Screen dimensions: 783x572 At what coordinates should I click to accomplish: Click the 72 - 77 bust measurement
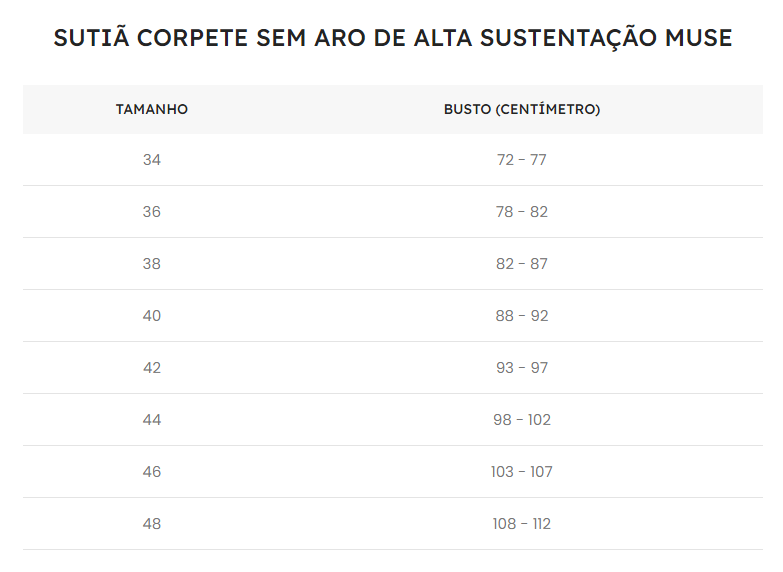522,160
